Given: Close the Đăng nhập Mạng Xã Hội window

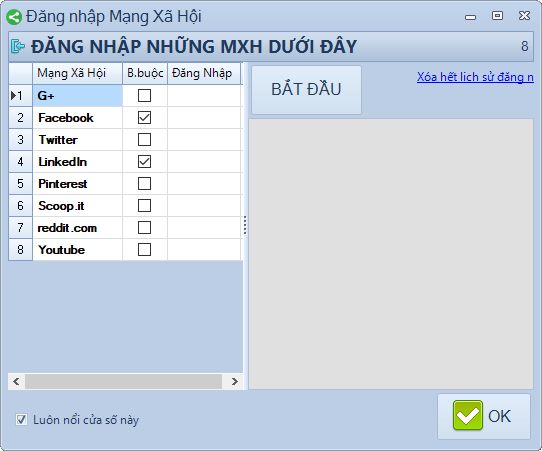Looking at the screenshot, I should point(524,16).
